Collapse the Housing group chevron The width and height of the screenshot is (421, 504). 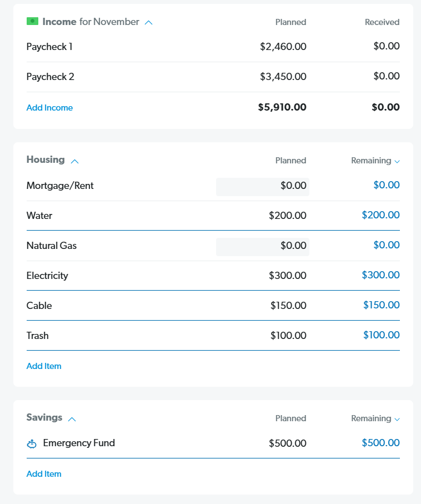[x=75, y=161]
